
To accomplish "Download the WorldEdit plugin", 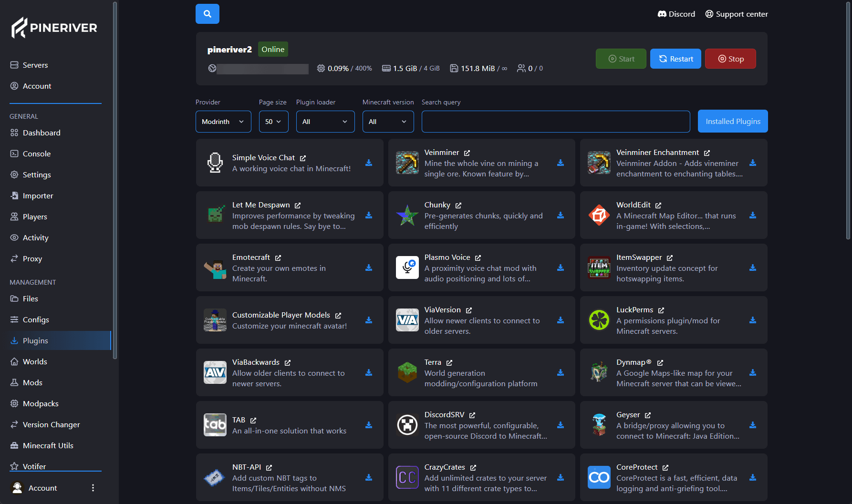I will point(753,216).
